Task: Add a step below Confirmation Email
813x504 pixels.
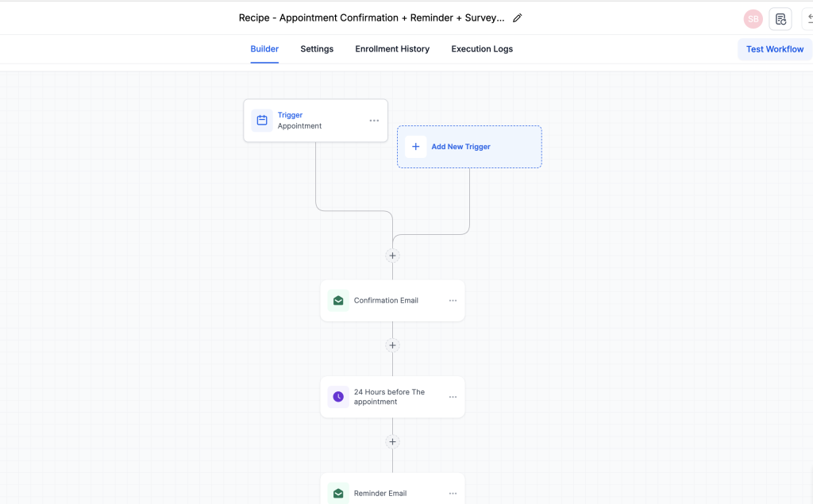Action: click(x=392, y=344)
